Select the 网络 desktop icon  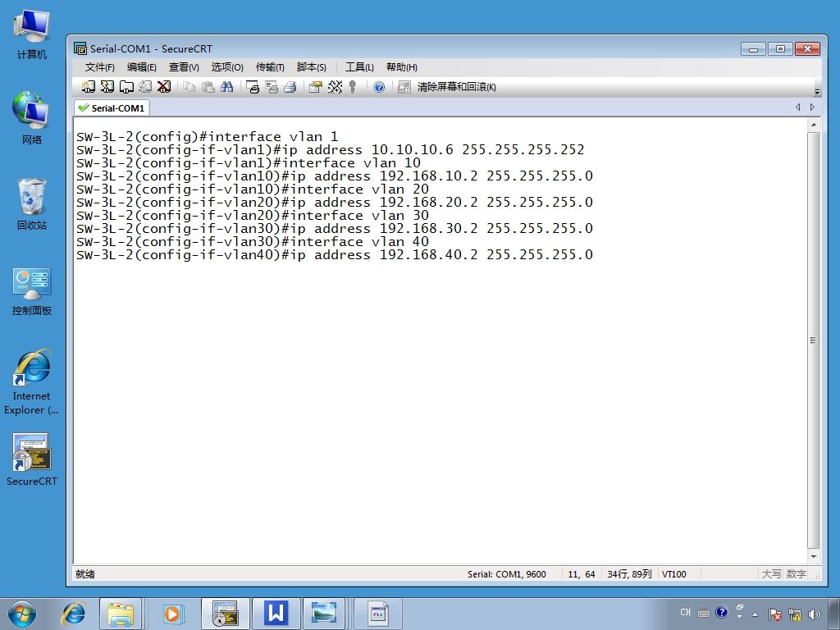coord(32,118)
